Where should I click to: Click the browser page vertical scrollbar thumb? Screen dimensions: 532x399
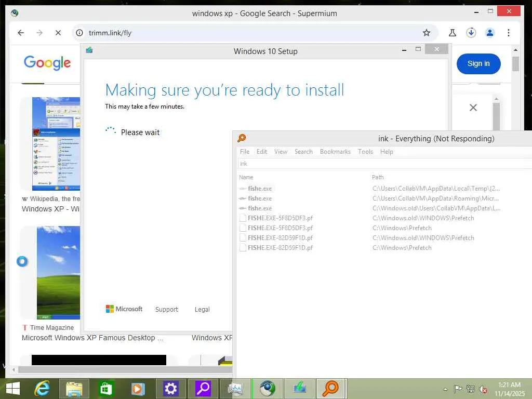coord(516,64)
